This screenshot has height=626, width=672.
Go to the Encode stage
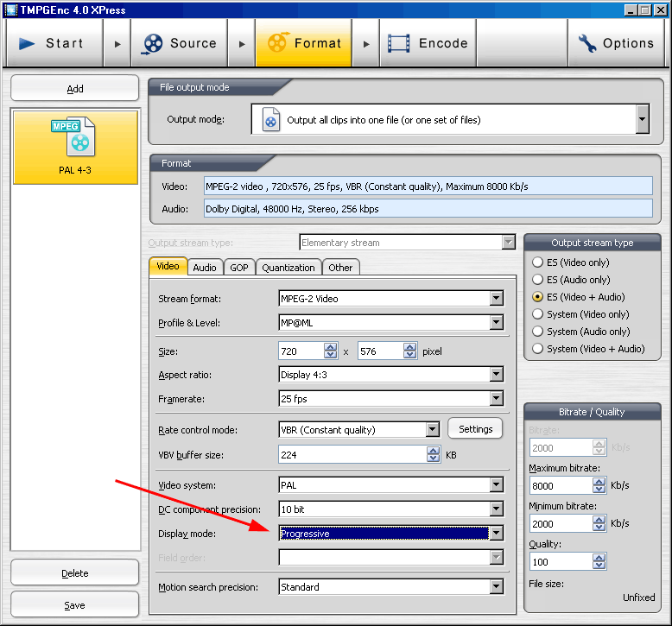(428, 43)
